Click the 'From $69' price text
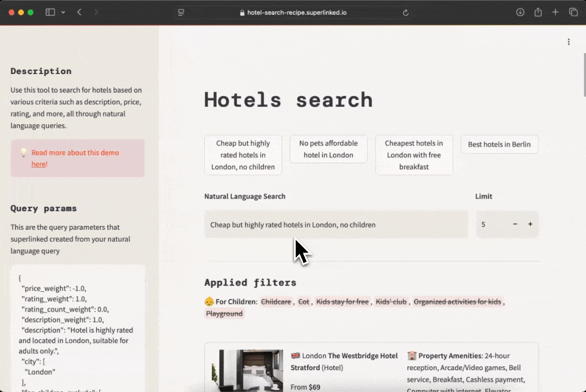 [306, 387]
